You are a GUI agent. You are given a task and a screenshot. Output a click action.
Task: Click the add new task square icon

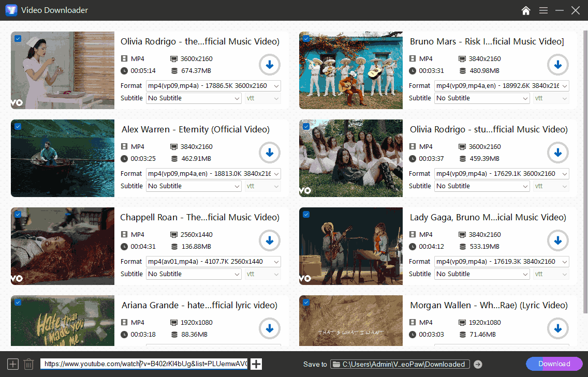[x=13, y=364]
